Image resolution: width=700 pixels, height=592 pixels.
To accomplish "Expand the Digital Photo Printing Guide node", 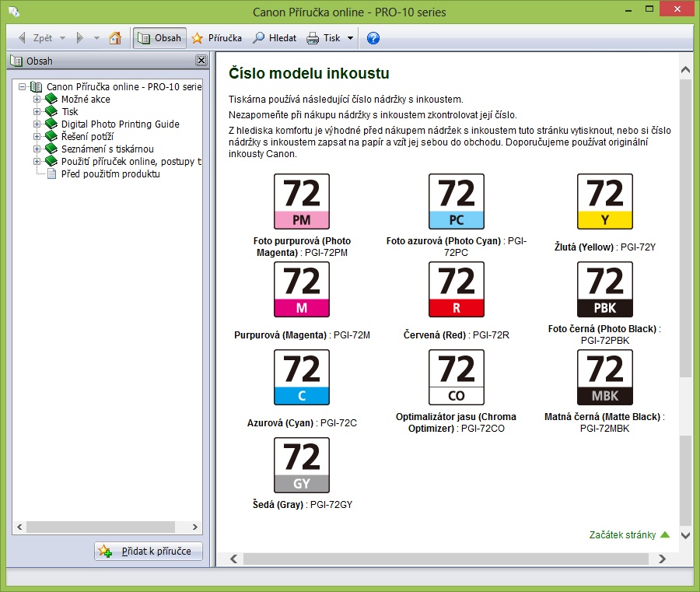I will point(37,124).
